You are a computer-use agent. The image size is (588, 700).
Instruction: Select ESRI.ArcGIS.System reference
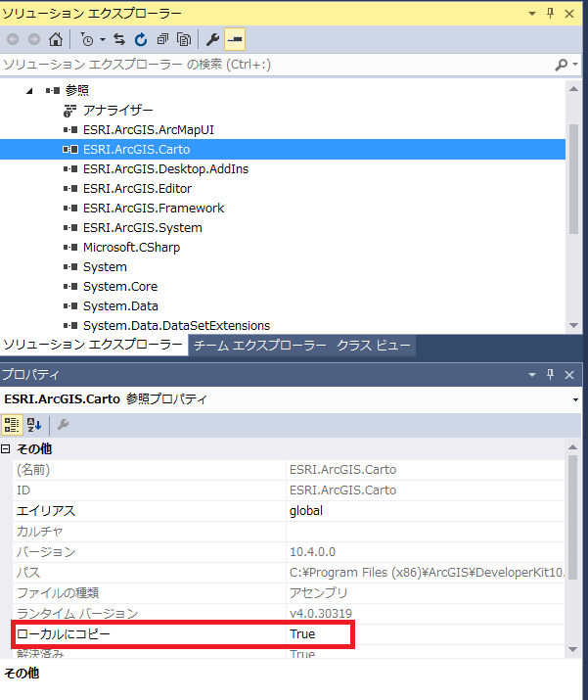[143, 228]
